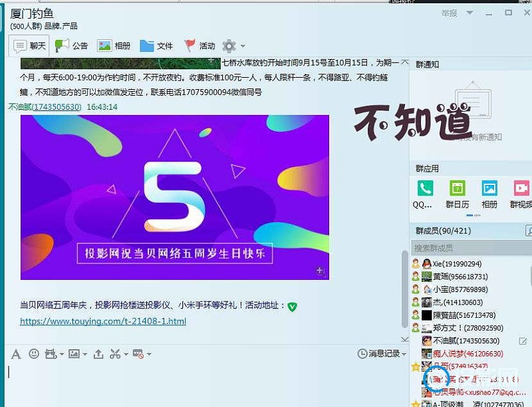Open the message-blocking icon with red circle

(x=138, y=354)
